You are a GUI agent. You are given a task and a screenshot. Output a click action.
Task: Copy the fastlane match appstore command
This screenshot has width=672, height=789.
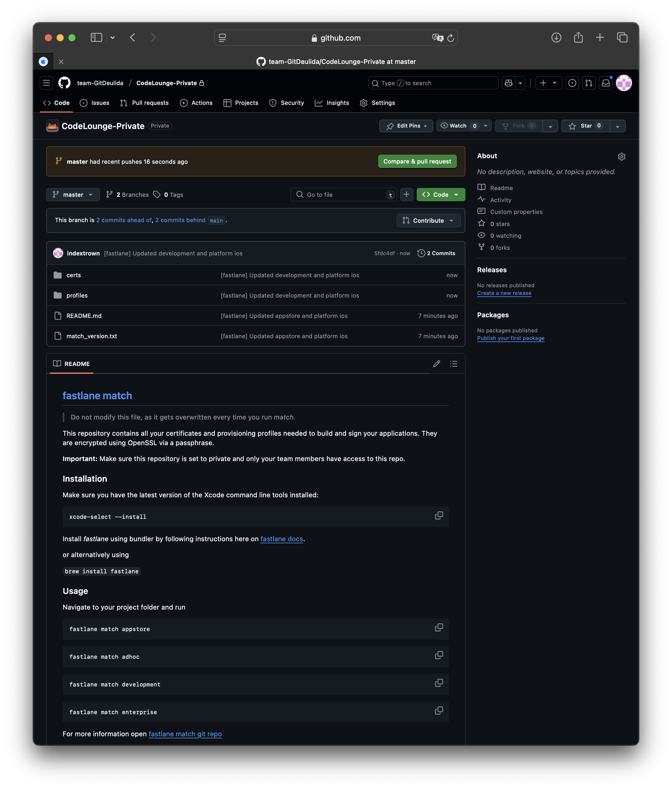tap(439, 628)
